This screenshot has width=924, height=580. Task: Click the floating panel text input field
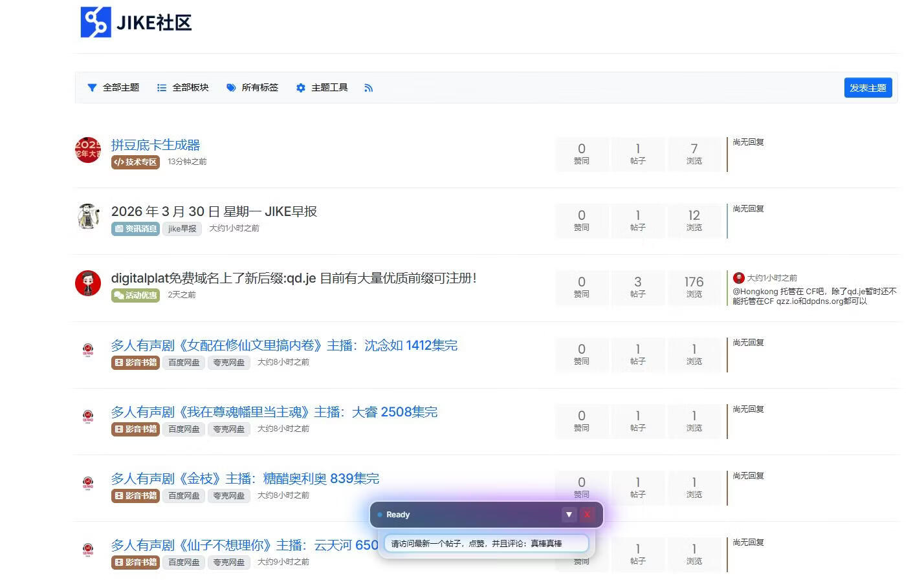pyautogui.click(x=486, y=543)
